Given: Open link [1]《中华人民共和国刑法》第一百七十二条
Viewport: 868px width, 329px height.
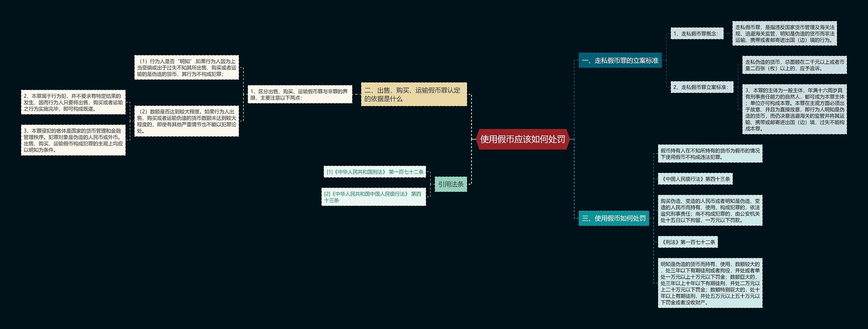Looking at the screenshot, I should tap(375, 172).
